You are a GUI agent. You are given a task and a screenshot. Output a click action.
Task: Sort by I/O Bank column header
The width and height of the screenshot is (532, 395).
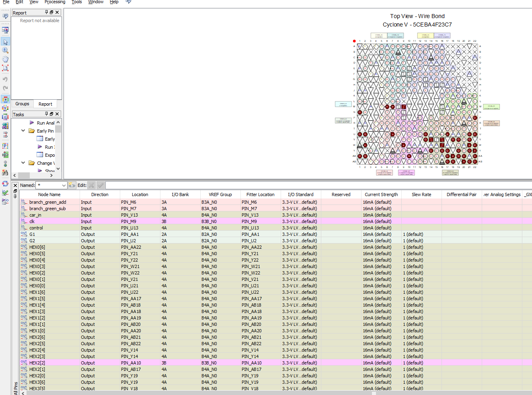pos(180,194)
